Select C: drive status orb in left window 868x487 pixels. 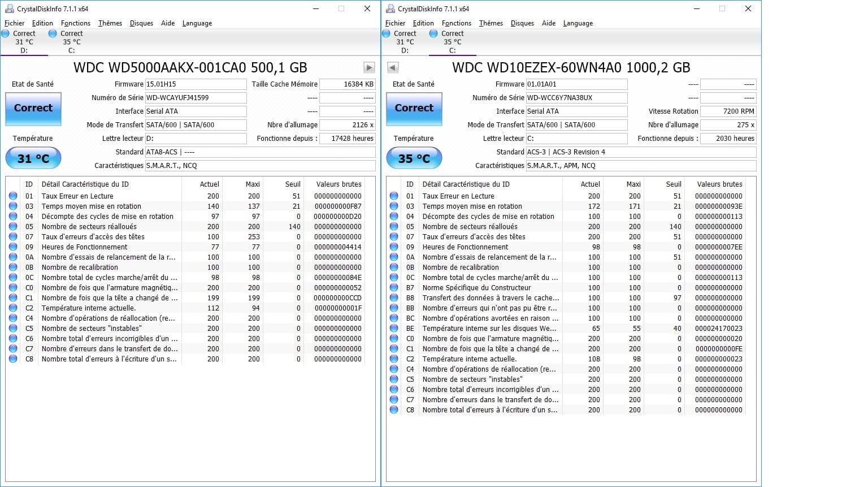pyautogui.click(x=53, y=33)
